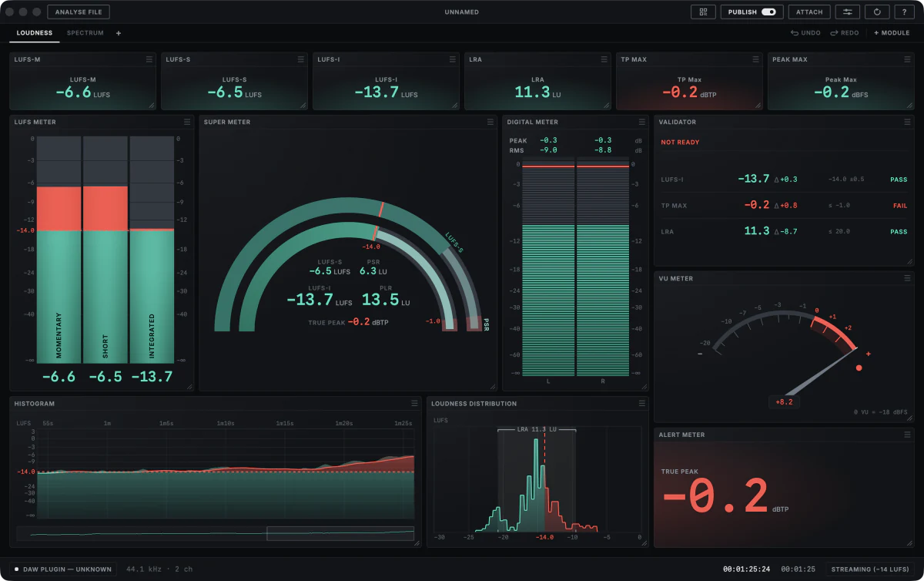
Task: Click the NOT READY validator status
Action: pos(680,143)
